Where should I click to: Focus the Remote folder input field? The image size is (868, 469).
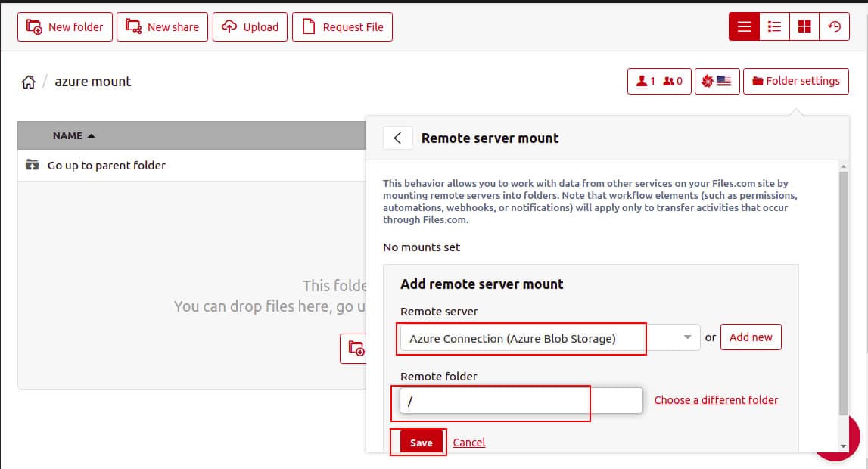[521, 400]
